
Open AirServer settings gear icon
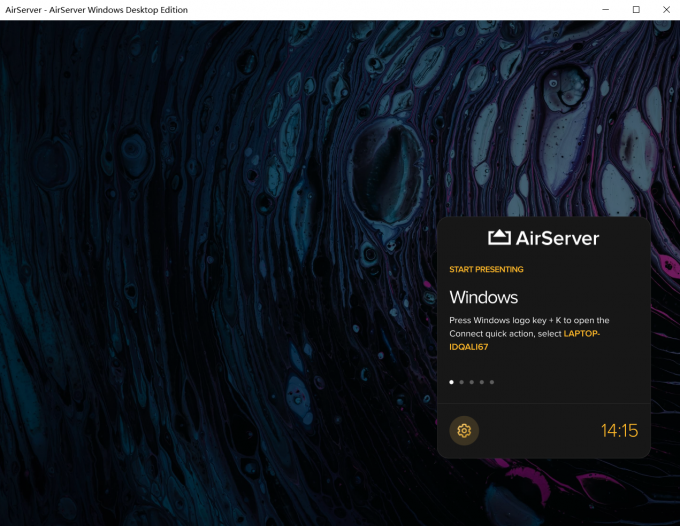pos(464,431)
